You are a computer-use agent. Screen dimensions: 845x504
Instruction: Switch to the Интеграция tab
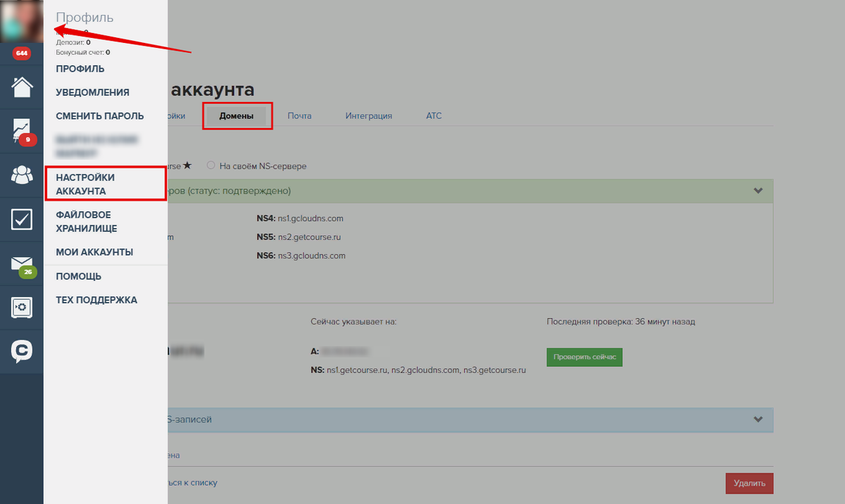[368, 116]
